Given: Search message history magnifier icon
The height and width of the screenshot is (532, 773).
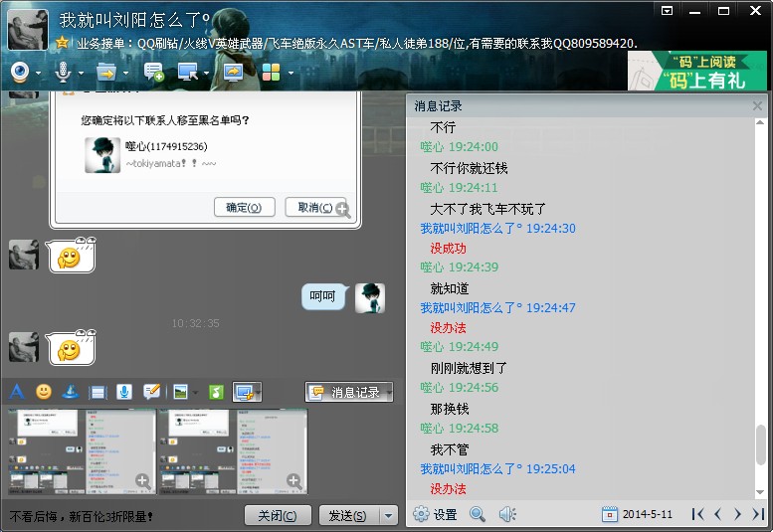Looking at the screenshot, I should pyautogui.click(x=478, y=514).
